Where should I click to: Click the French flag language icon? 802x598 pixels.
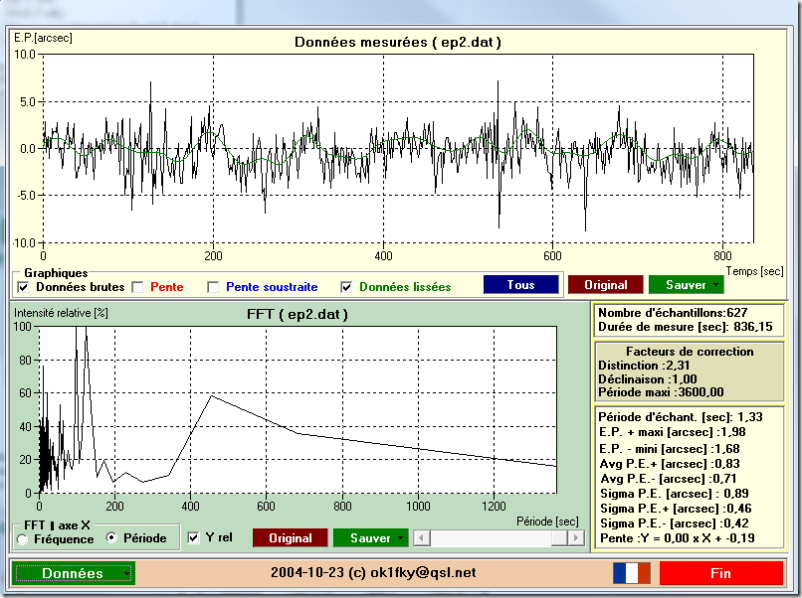tap(631, 573)
